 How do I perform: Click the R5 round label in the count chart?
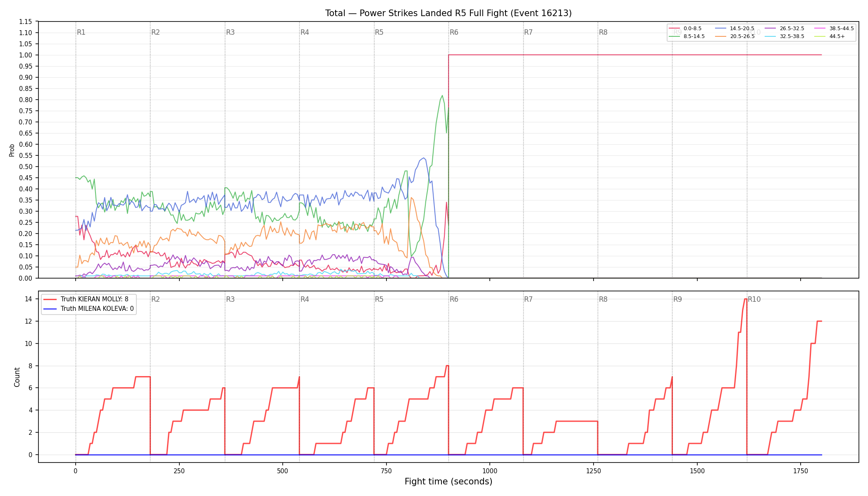pyautogui.click(x=379, y=299)
